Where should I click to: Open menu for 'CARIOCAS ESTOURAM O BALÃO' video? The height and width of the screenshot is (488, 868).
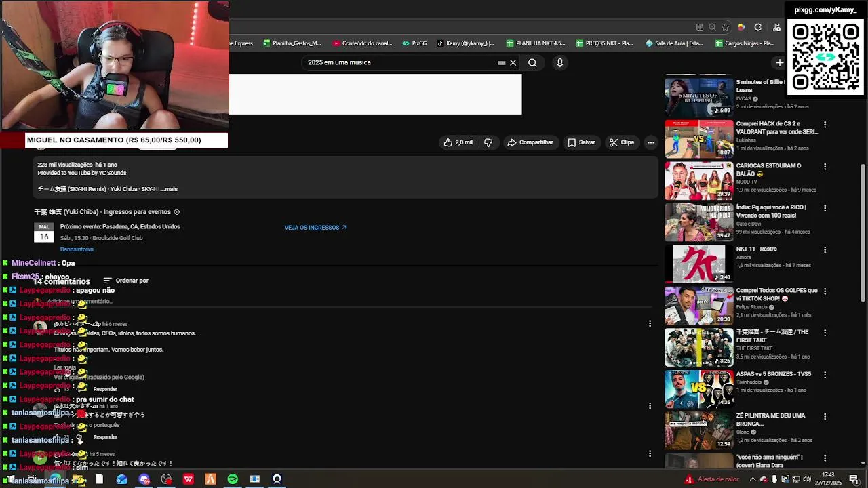825,167
